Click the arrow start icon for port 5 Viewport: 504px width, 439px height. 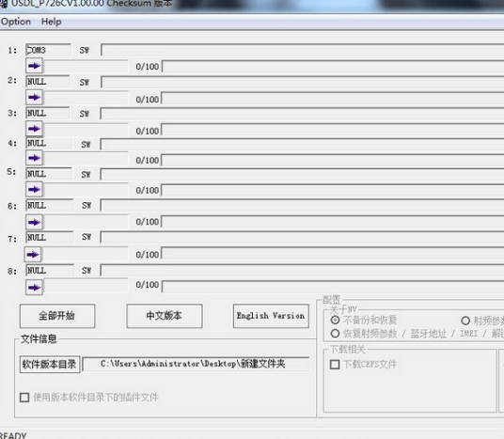coord(34,189)
